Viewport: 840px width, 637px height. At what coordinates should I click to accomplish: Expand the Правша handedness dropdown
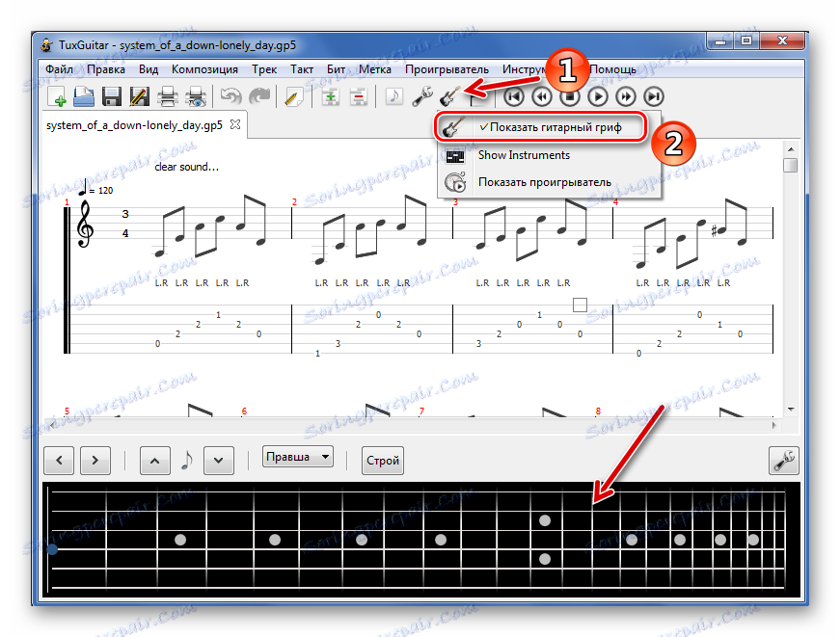tap(298, 457)
